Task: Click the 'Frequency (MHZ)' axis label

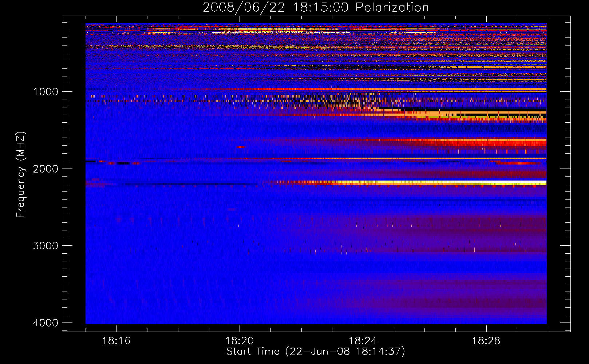Action: click(x=21, y=175)
